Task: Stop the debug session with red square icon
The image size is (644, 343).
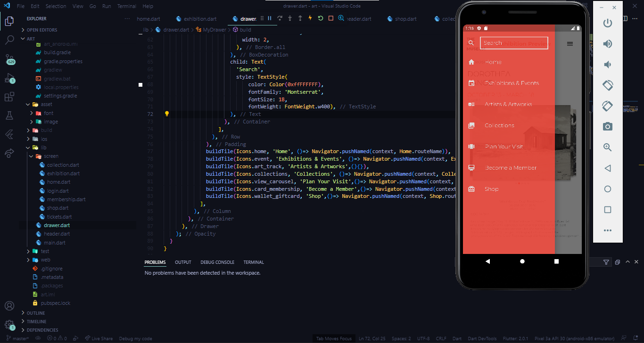Action: (330, 18)
